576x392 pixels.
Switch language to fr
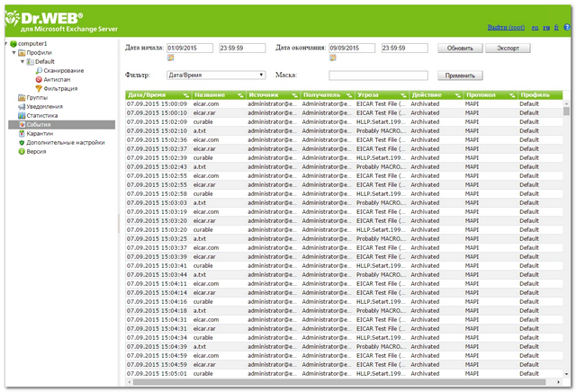point(556,28)
